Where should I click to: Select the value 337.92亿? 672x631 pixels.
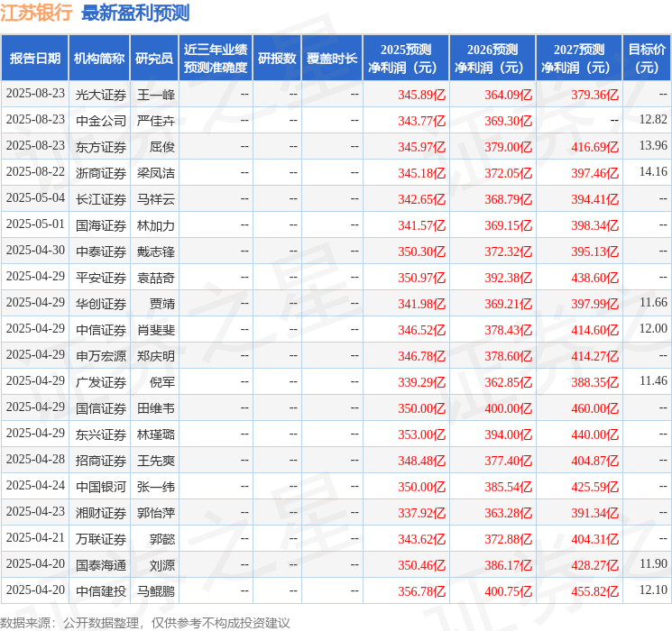[422, 512]
